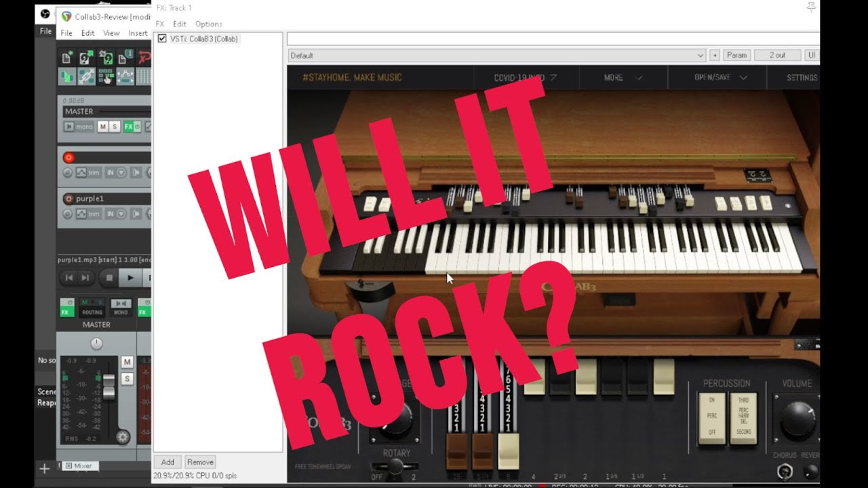
Task: Arm the purple1 track for recording
Action: 68,199
